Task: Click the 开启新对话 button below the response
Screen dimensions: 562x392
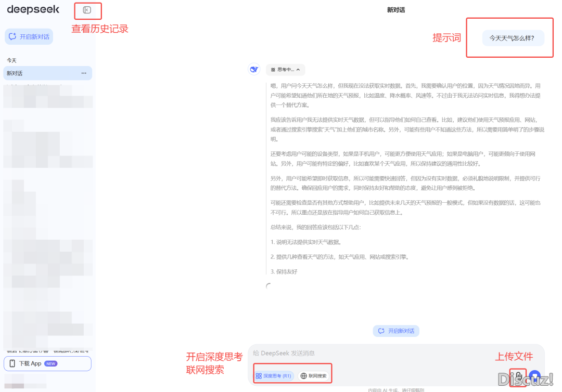Action: tap(396, 331)
